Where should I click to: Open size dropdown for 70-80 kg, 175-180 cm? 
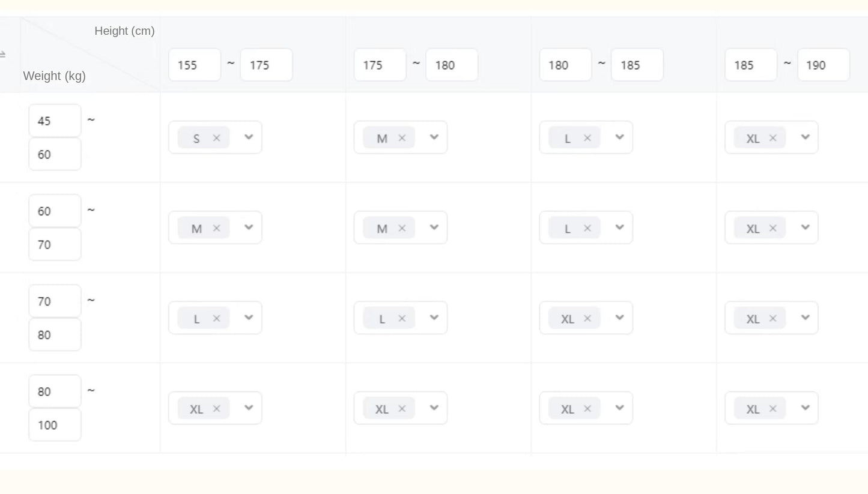pos(434,318)
